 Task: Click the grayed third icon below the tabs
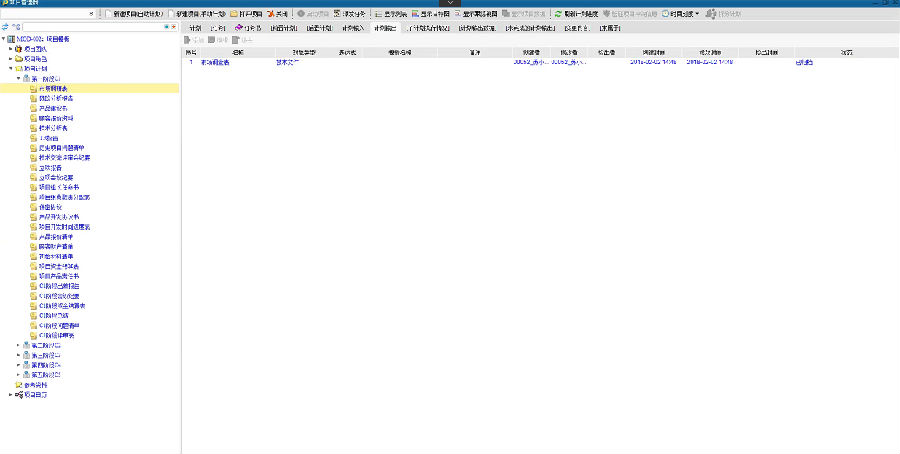tap(236, 40)
